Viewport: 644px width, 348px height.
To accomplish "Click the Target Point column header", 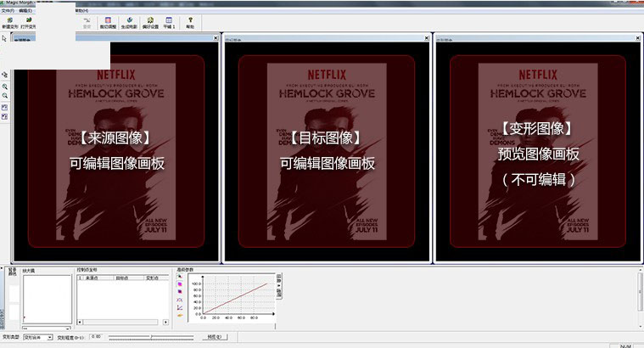I will point(128,278).
